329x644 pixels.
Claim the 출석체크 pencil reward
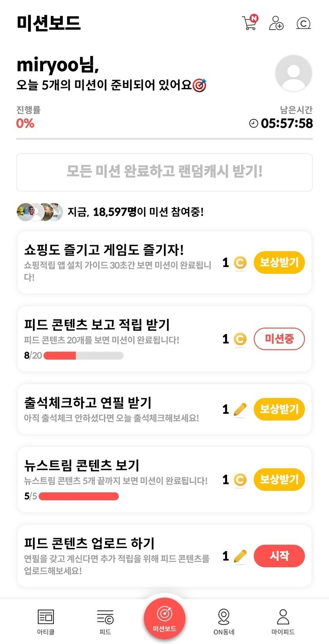point(279,409)
